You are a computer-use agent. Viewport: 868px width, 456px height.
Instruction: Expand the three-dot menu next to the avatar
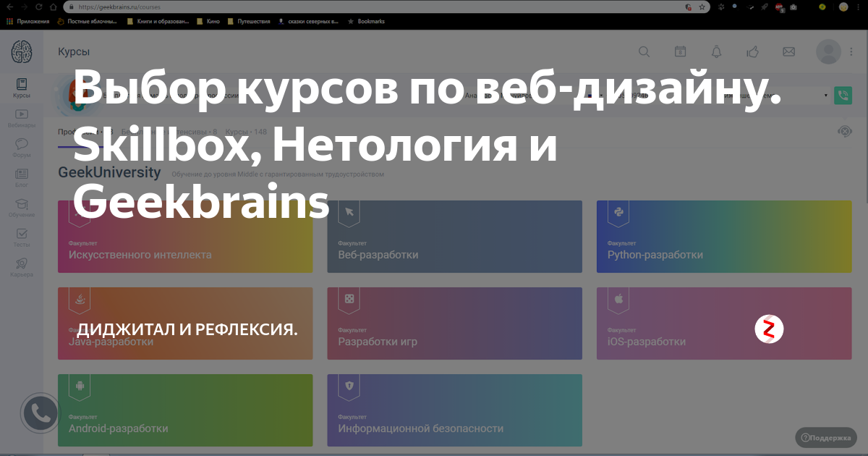(x=851, y=51)
